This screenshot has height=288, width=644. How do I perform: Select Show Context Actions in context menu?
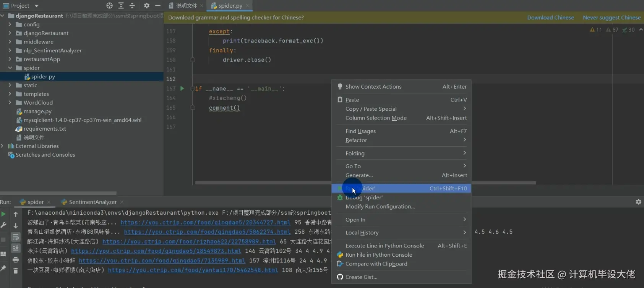tap(401, 87)
